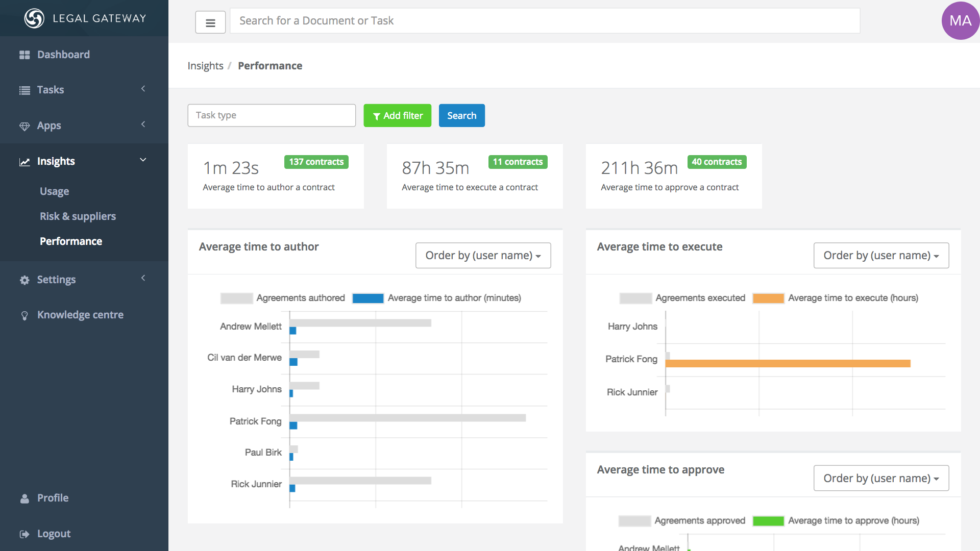Open Usage under Insights
980x551 pixels.
point(55,191)
